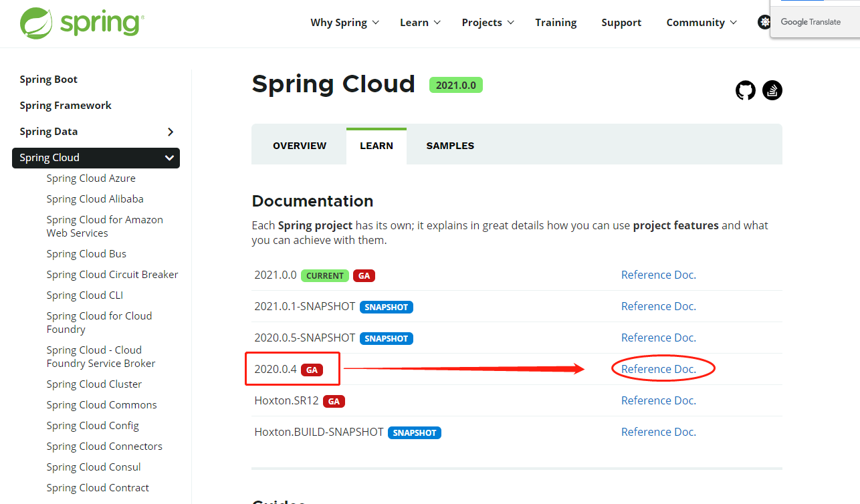Open Spring Cloud Bus
Viewport: 860px width, 504px height.
[x=86, y=254]
